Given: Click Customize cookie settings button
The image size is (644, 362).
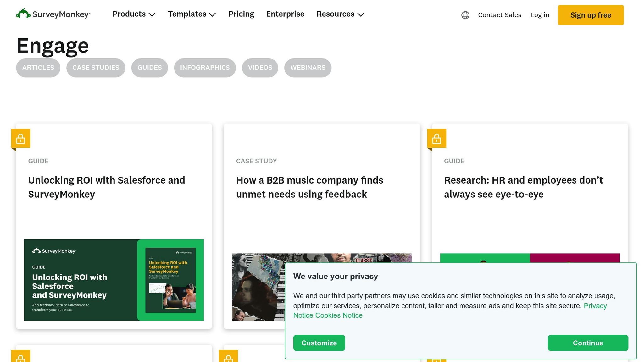Looking at the screenshot, I should coord(319,343).
